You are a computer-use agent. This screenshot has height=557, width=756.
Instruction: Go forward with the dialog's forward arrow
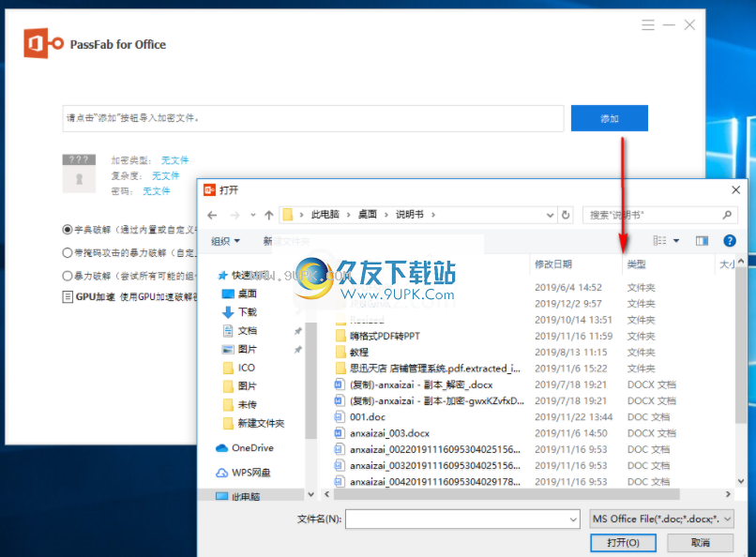point(234,215)
